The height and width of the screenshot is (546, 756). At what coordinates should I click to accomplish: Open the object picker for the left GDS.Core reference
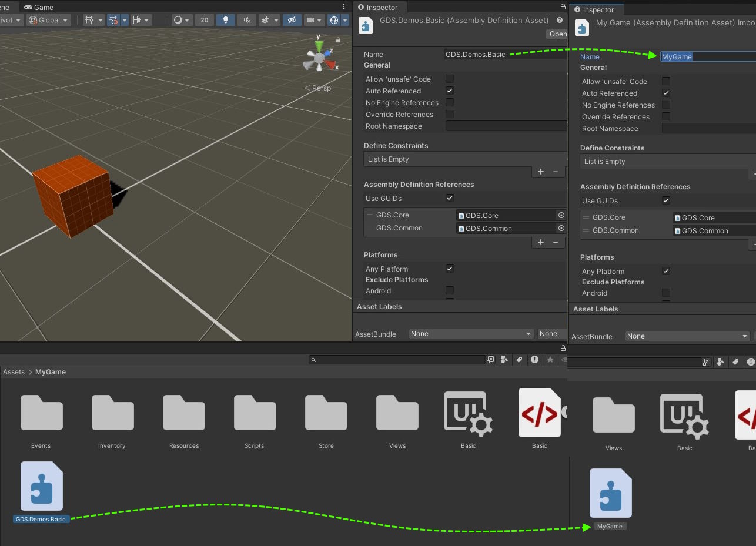point(561,216)
